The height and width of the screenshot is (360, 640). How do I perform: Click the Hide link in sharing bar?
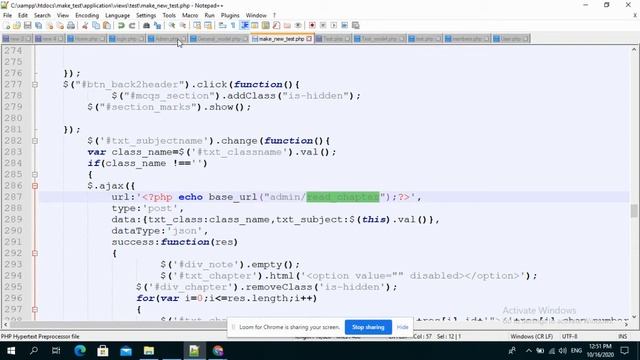(402, 327)
